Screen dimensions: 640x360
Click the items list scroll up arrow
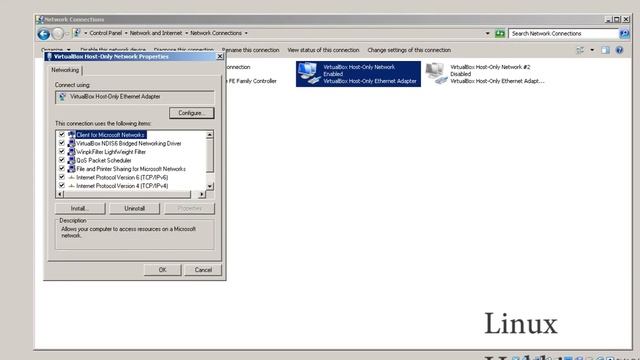pyautogui.click(x=210, y=135)
